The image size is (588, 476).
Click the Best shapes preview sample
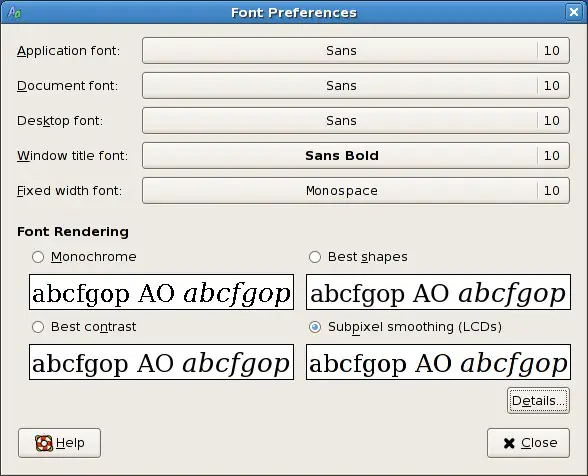pyautogui.click(x=438, y=292)
